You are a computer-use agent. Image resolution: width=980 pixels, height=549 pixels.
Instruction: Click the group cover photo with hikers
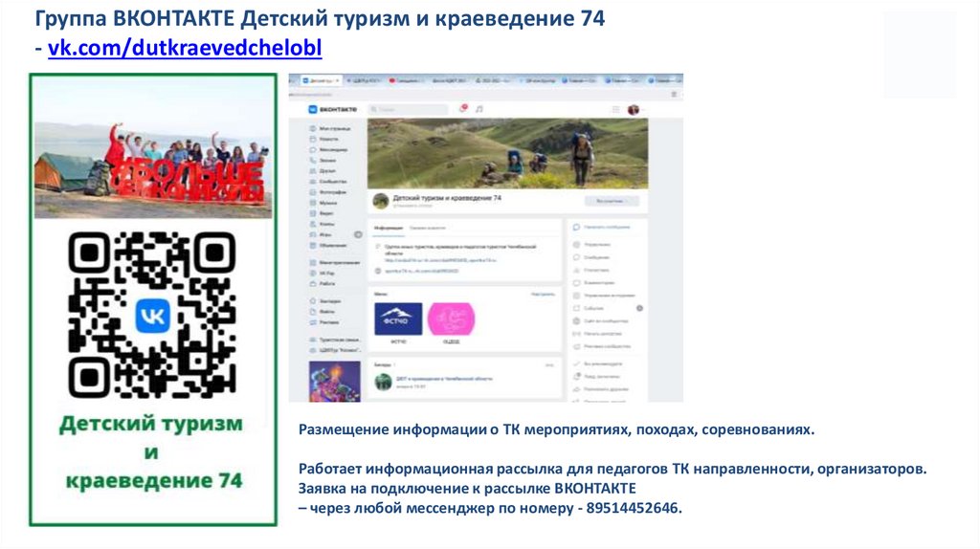[x=507, y=154]
